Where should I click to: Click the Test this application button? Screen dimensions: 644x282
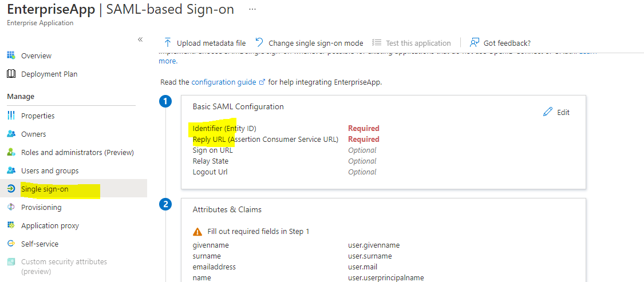[x=411, y=43]
